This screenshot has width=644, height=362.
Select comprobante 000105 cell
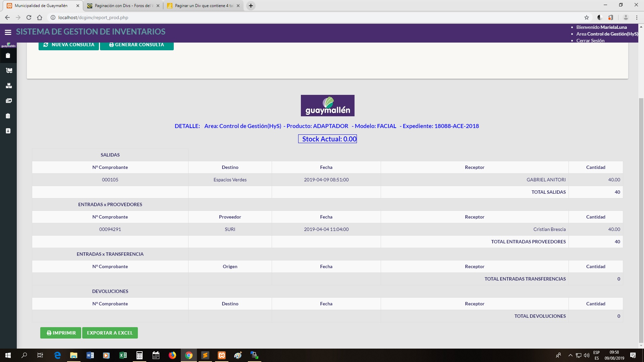[110, 180]
